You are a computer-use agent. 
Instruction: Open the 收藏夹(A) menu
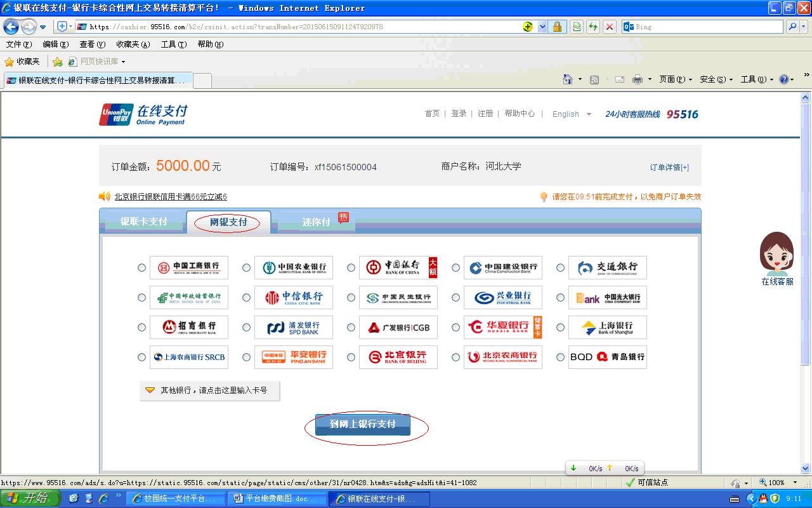pyautogui.click(x=133, y=44)
